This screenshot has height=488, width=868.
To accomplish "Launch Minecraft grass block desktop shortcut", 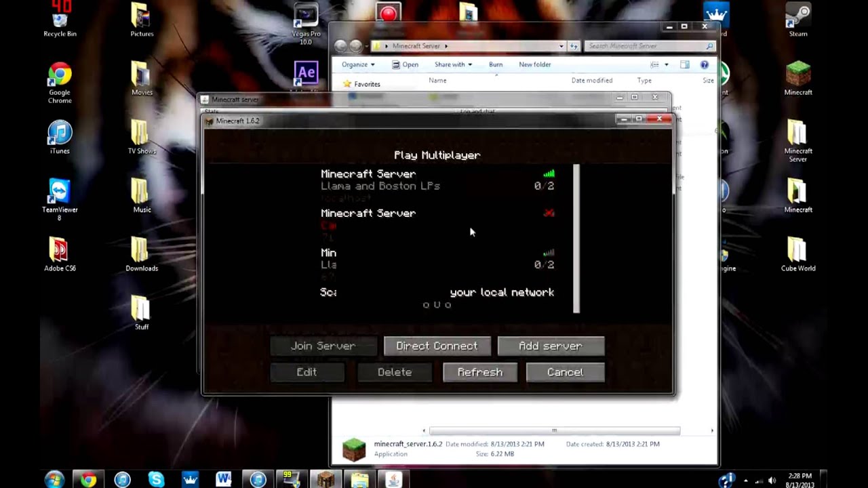I will 798,78.
